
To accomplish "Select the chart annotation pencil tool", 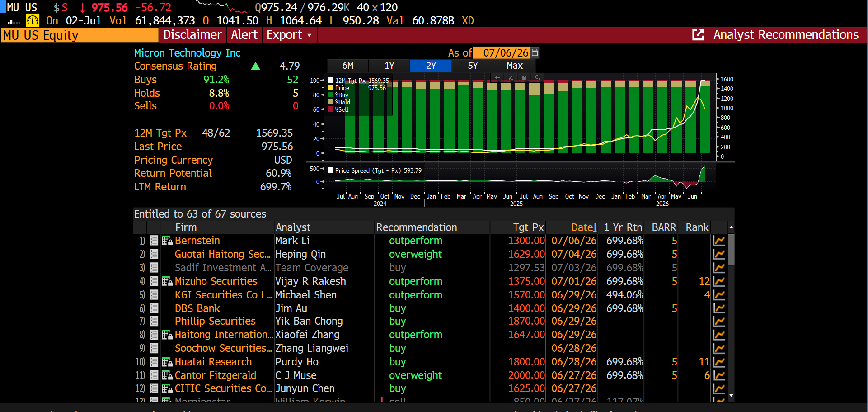I will pyautogui.click(x=511, y=78).
